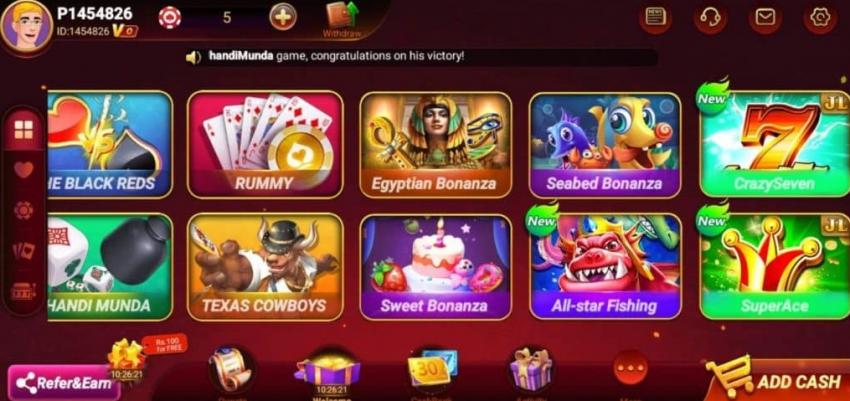Click the Refer&Earn button
Image resolution: width=850 pixels, height=401 pixels.
point(63,383)
